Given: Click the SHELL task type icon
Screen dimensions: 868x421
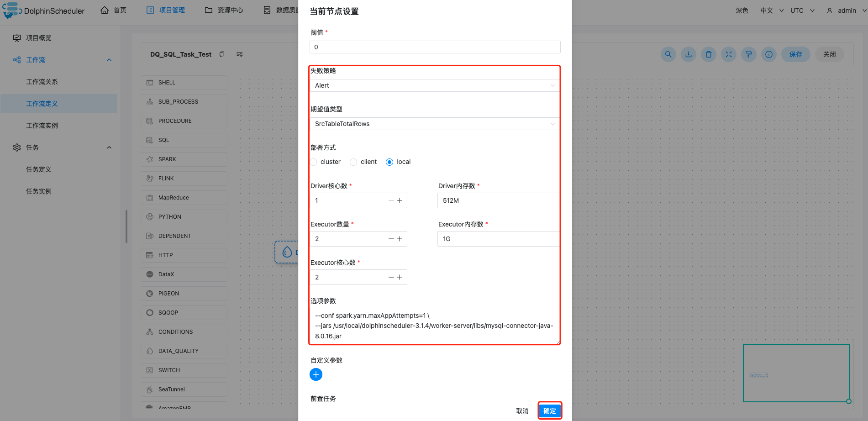Looking at the screenshot, I should pos(149,83).
